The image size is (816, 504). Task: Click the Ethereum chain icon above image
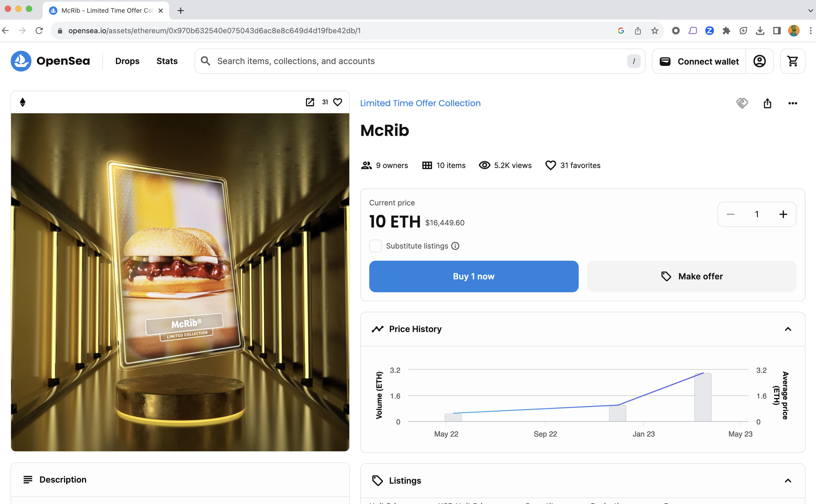point(23,102)
